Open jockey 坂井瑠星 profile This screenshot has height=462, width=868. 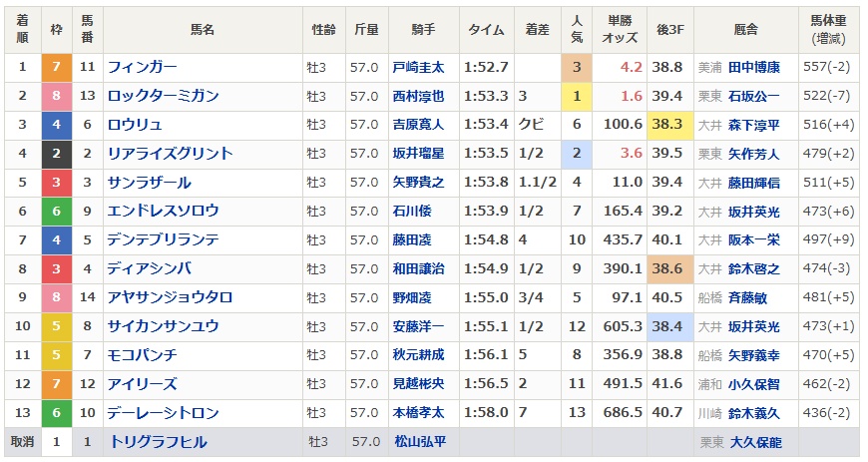[418, 154]
